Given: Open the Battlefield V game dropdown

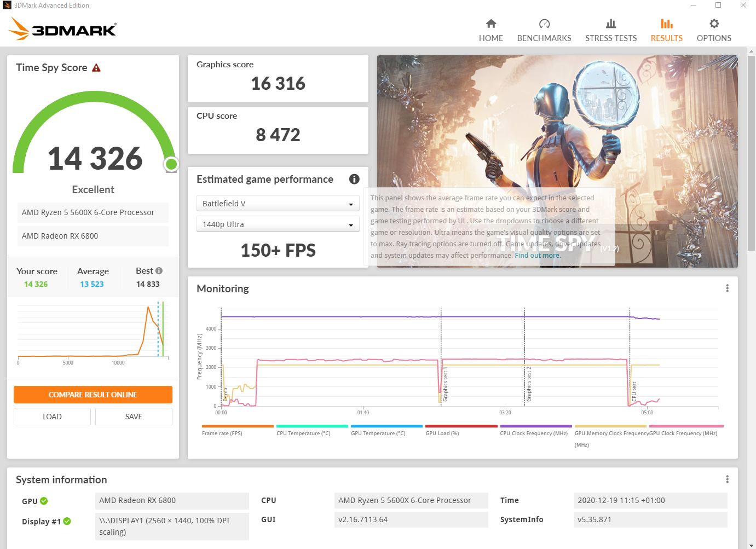Looking at the screenshot, I should [x=278, y=204].
